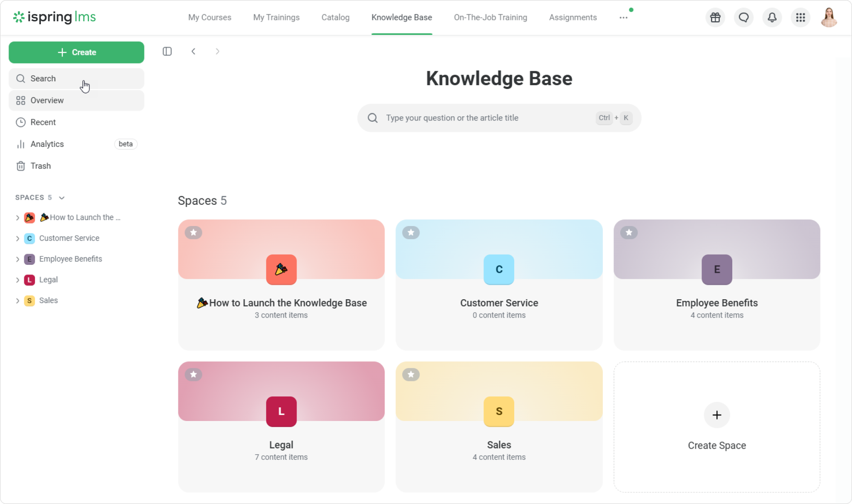The height and width of the screenshot is (504, 852).
Task: Collapse the Spaces section list
Action: point(62,198)
